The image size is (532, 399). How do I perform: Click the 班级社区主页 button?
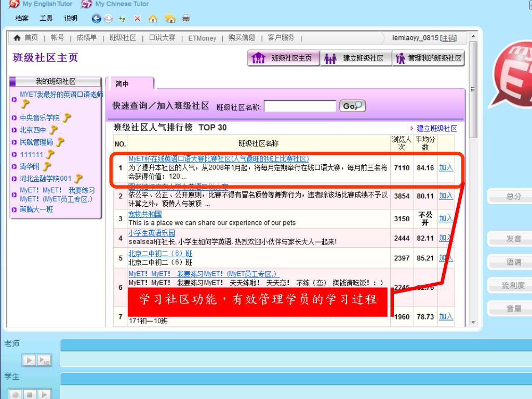(x=283, y=58)
